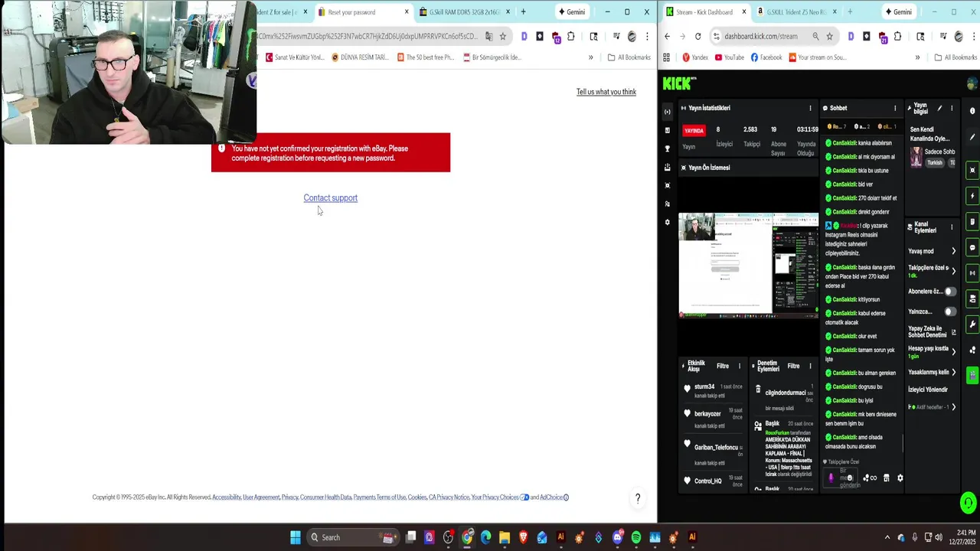This screenshot has width=980, height=551.
Task: Open the green headset support bubble
Action: coord(969,503)
